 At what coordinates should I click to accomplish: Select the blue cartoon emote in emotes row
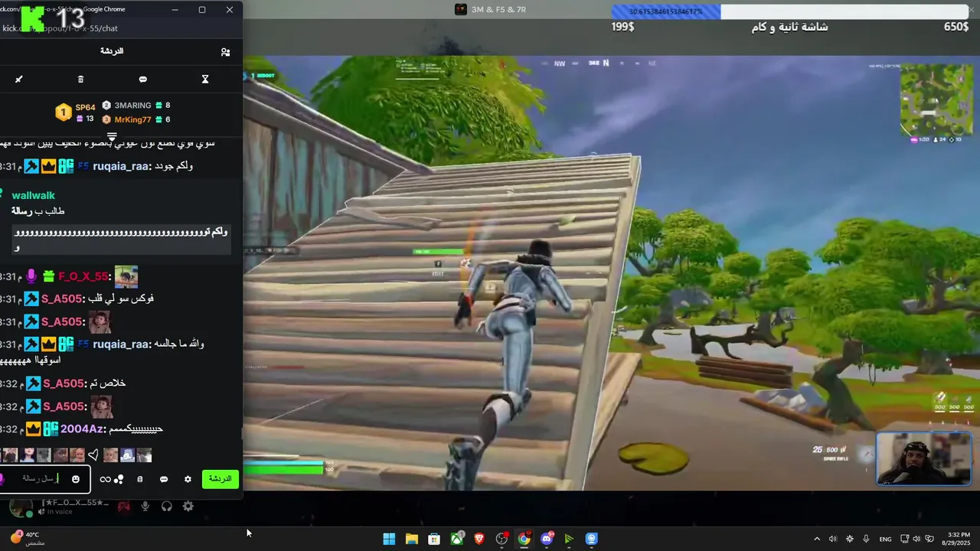(127, 455)
